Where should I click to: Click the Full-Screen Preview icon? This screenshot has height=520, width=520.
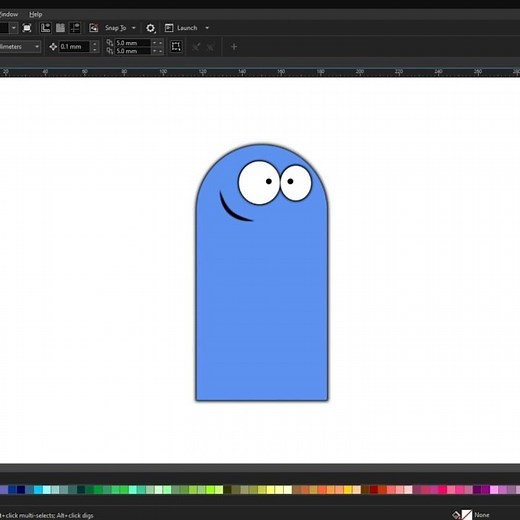point(27,28)
